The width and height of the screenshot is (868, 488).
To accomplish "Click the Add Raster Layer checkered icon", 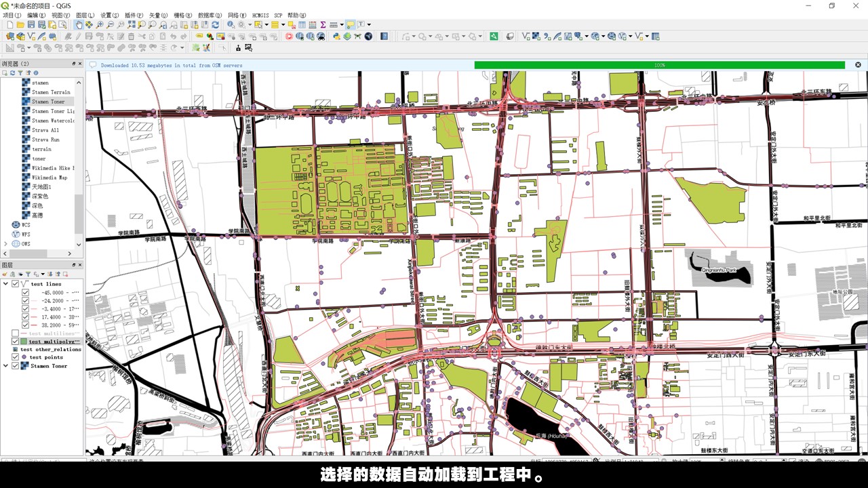I will pyautogui.click(x=536, y=36).
